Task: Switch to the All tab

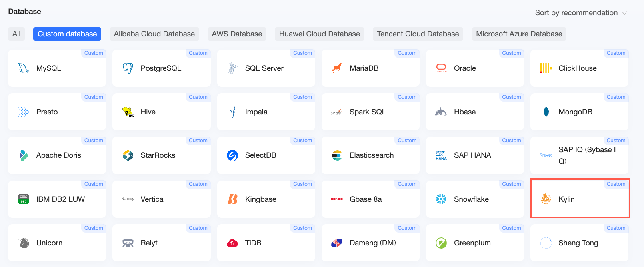Action: 16,34
